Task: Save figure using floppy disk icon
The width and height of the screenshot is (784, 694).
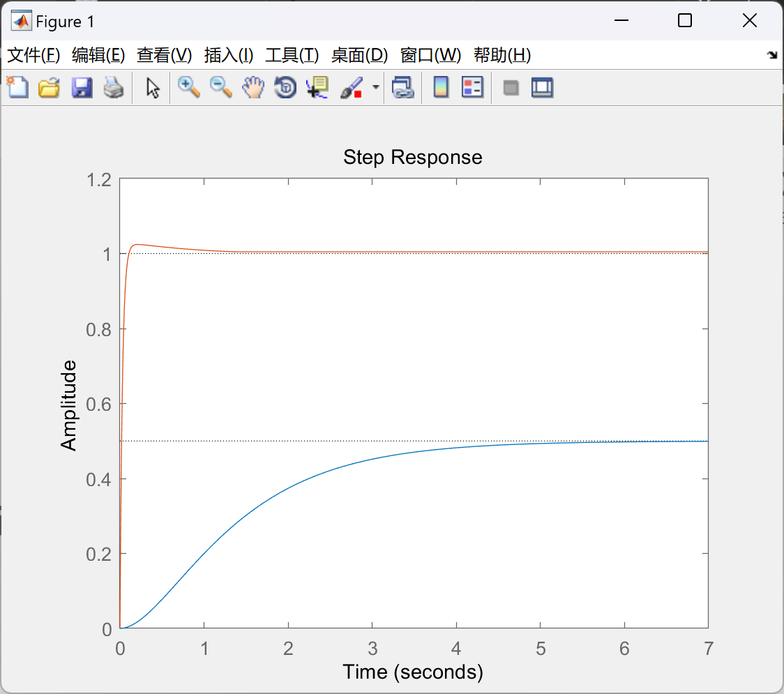Action: (82, 87)
